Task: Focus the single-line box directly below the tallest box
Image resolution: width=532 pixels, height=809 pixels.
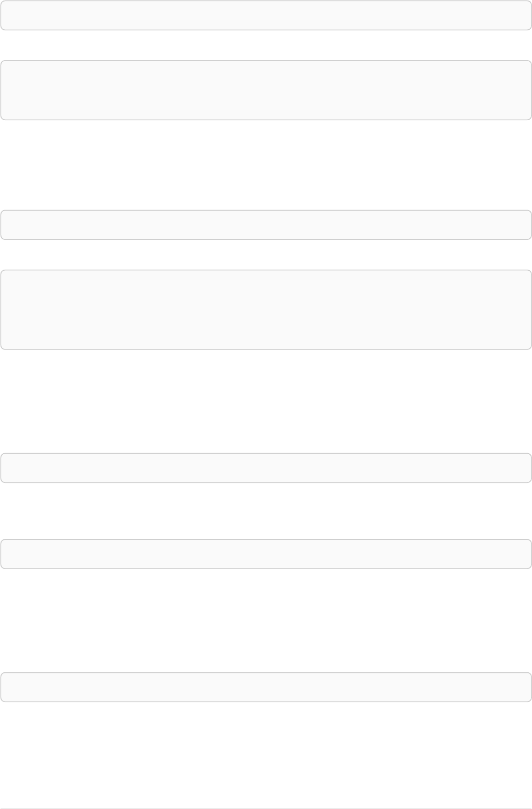Action: 266,468
